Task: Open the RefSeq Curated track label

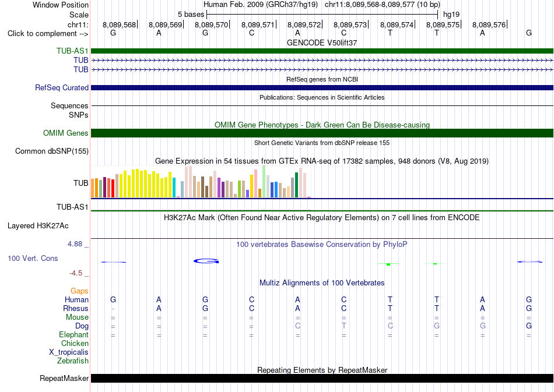Action: (61, 87)
